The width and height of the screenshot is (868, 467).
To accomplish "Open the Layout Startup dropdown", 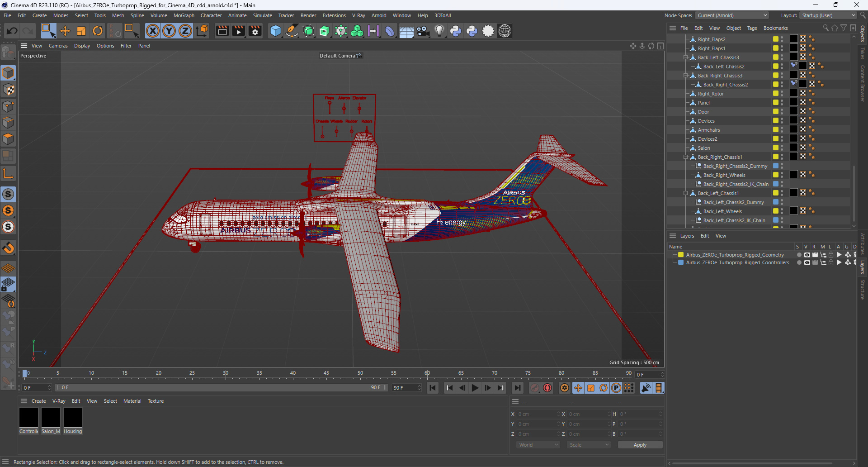I will tap(828, 15).
